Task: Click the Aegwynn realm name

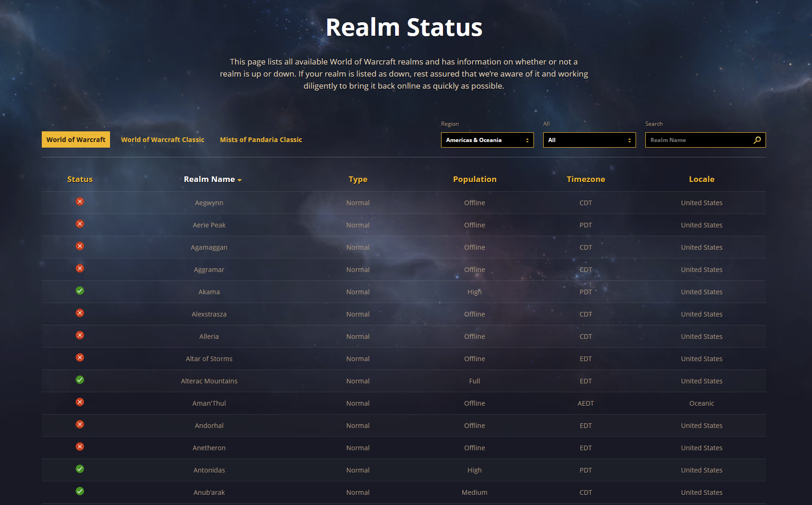Action: [x=209, y=203]
